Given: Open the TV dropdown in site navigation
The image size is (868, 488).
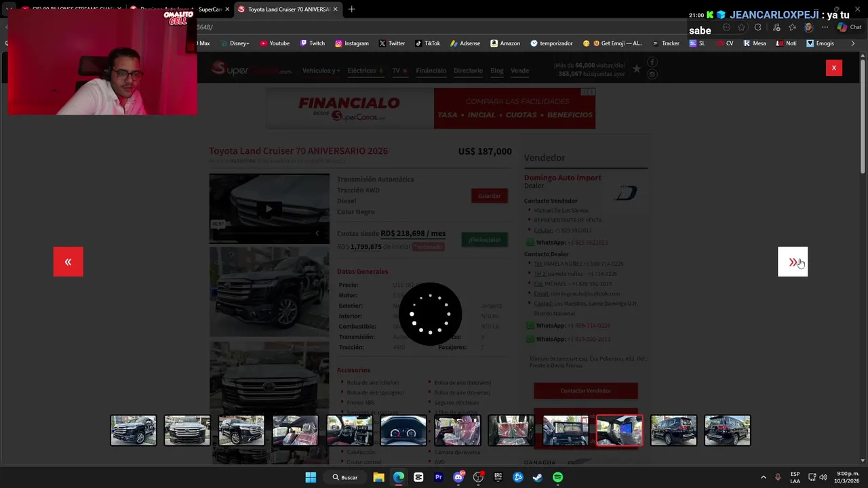Looking at the screenshot, I should 399,70.
